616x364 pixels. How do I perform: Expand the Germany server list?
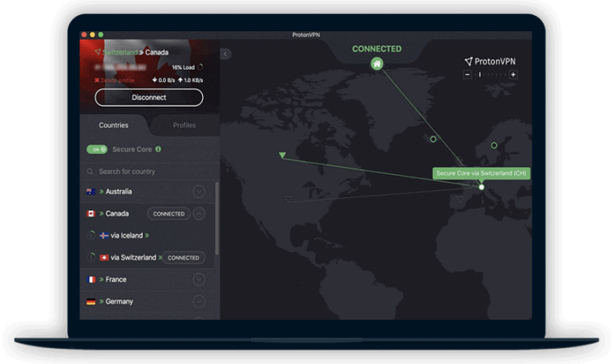(199, 301)
